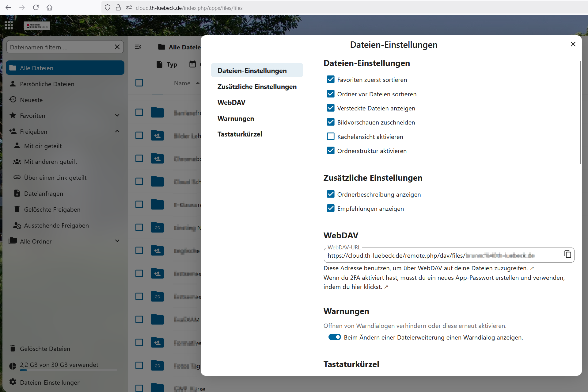Uncheck Empfehlungen anzeigen option
This screenshot has height=392, width=588.
click(x=331, y=209)
